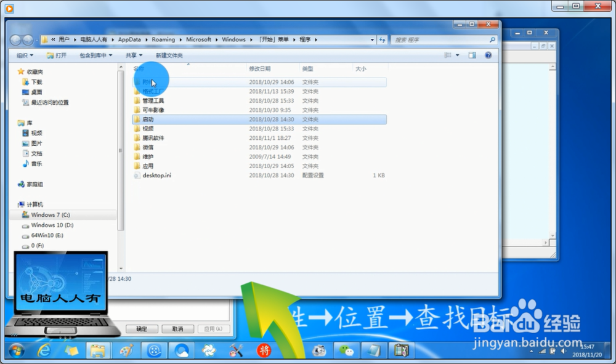The height and width of the screenshot is (364, 616).
Task: Open the Explorer help icon
Action: coord(488,55)
